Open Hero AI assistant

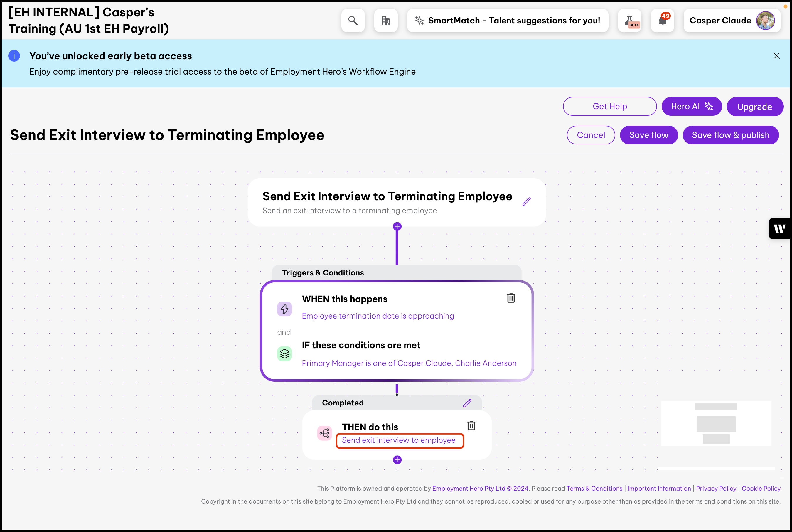pyautogui.click(x=691, y=107)
